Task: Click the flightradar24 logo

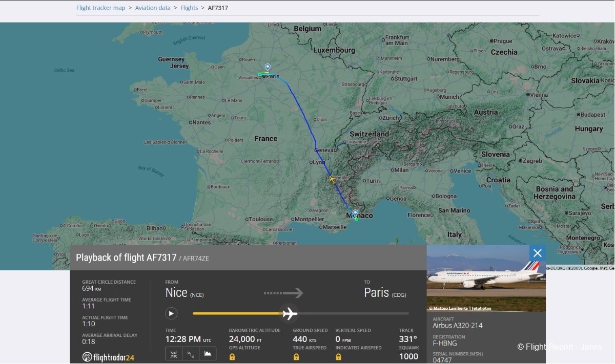Action: coord(108,357)
